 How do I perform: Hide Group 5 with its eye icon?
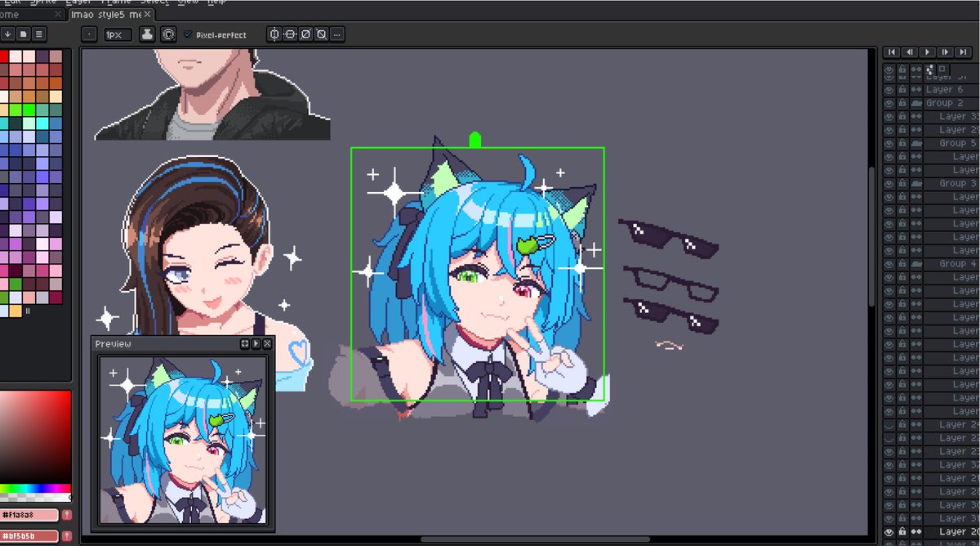coord(889,143)
